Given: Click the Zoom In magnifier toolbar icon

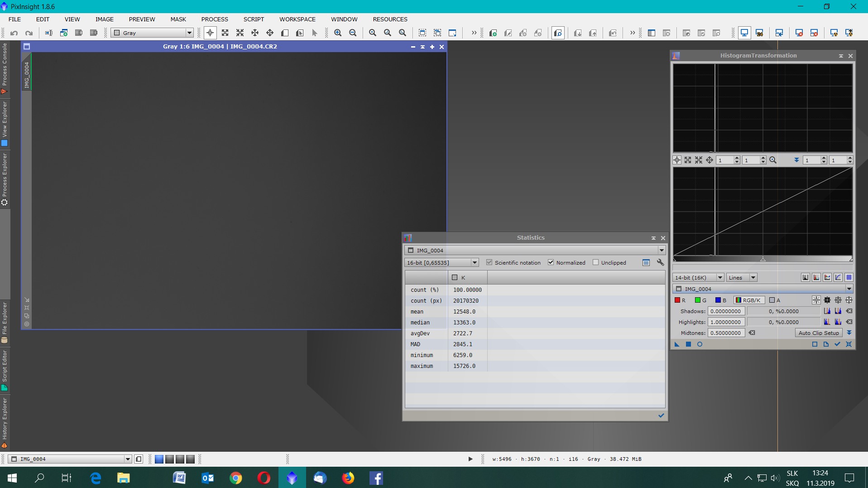Looking at the screenshot, I should pyautogui.click(x=338, y=33).
